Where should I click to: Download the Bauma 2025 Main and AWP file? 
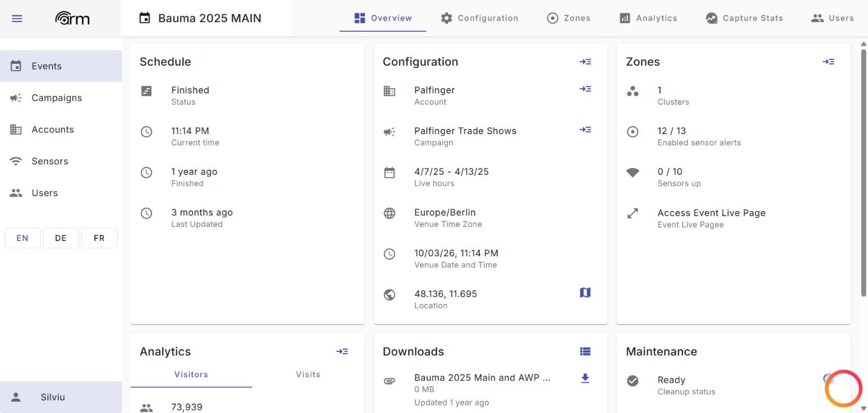(585, 378)
